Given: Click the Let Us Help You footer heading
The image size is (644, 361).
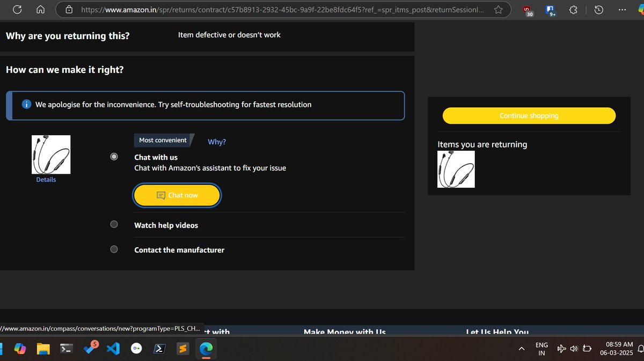Looking at the screenshot, I should click(497, 332).
